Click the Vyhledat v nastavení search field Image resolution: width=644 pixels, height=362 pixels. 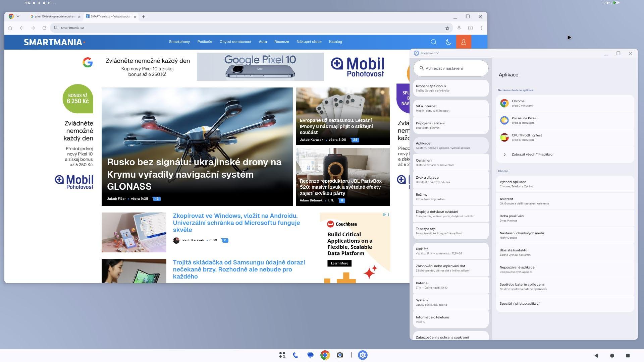[x=451, y=68]
